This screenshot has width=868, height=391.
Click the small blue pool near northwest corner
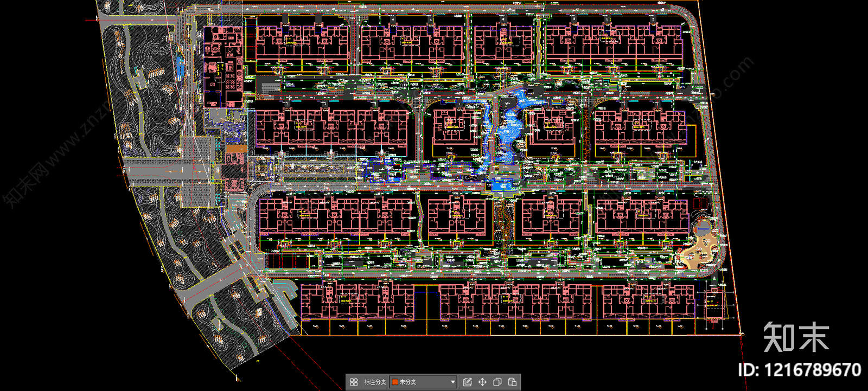click(x=180, y=67)
